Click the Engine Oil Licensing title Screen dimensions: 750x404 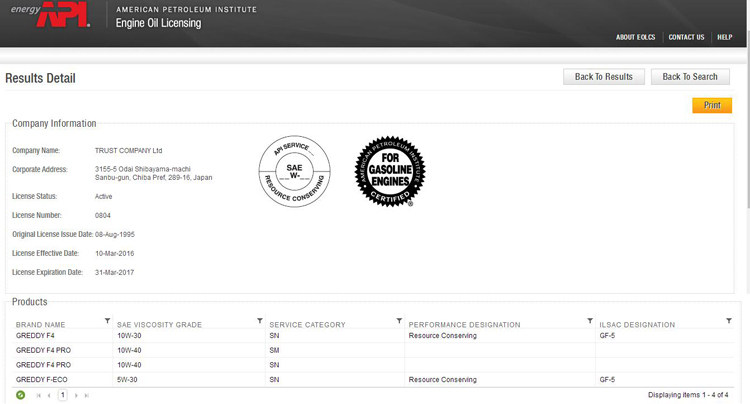[158, 23]
